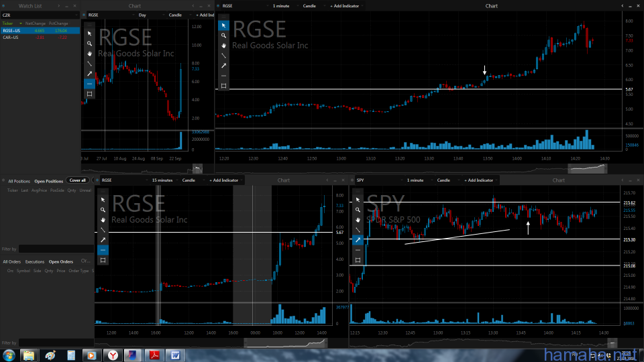Select the rectangle tool in RGSE Day chart
Image resolution: width=644 pixels, height=362 pixels.
click(x=89, y=94)
